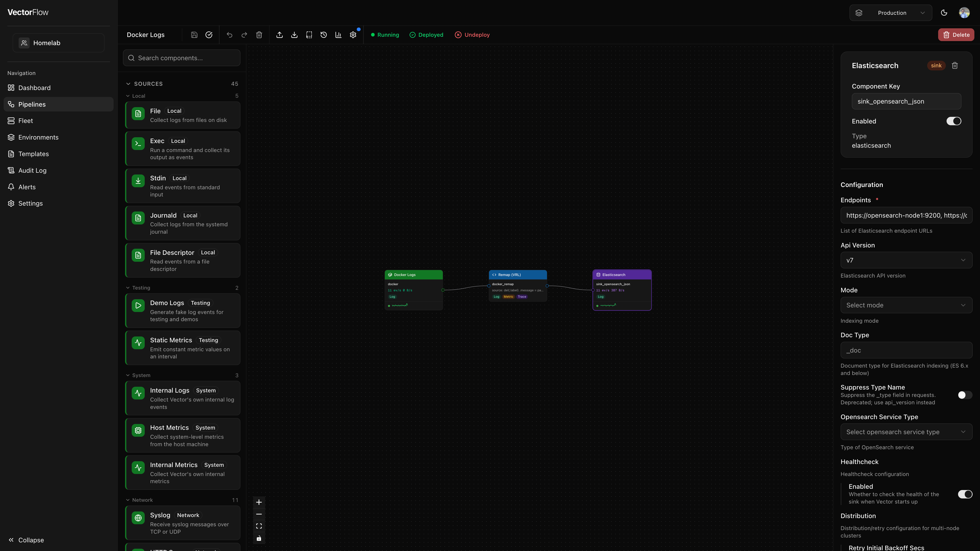Validate the pipeline with the check icon
980x551 pixels.
point(209,35)
